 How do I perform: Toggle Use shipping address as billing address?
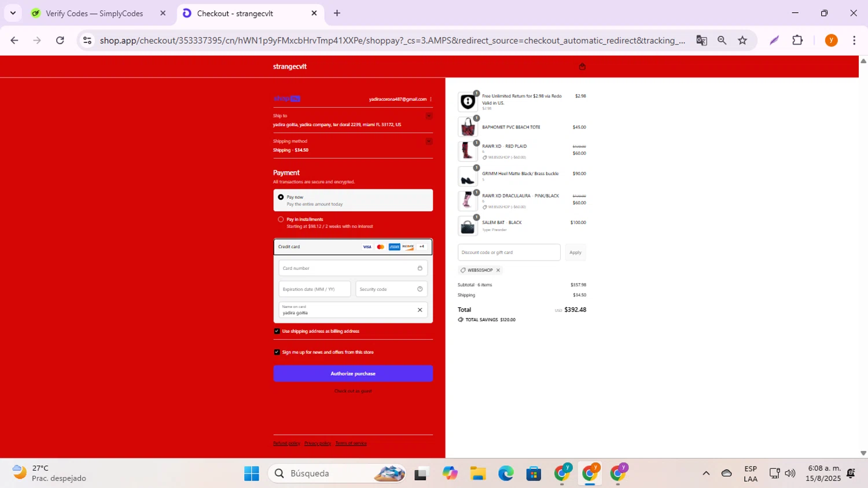click(x=277, y=331)
